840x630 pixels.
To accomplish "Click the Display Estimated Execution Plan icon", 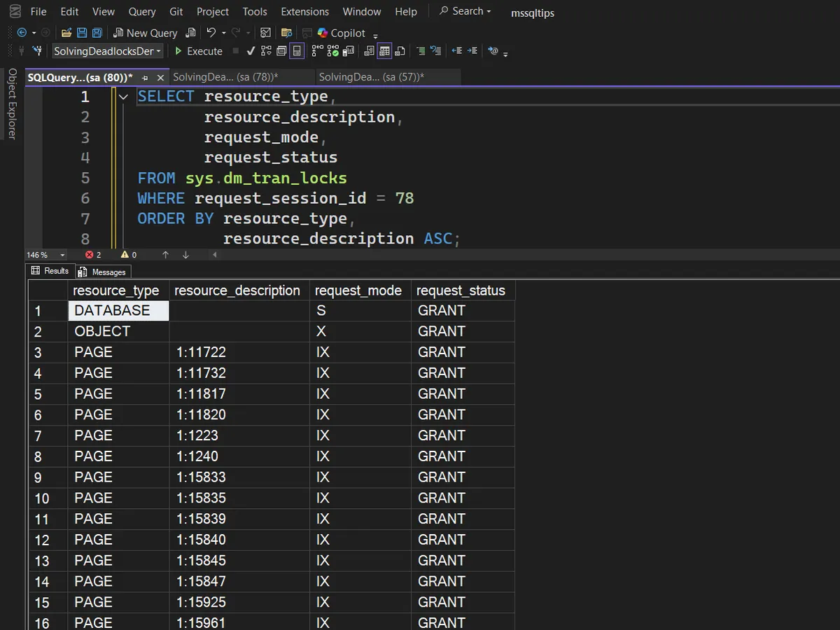I will [266, 51].
